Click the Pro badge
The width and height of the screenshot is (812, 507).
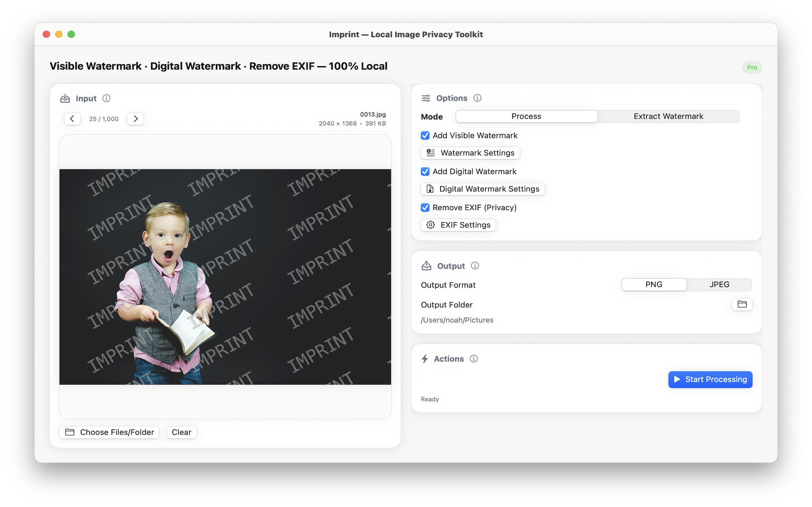point(752,67)
